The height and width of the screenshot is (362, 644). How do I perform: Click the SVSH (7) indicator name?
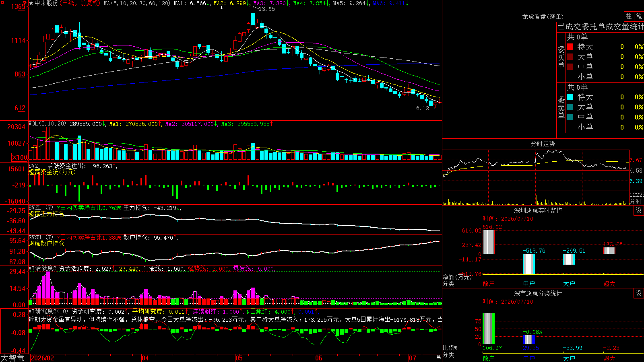coord(41,237)
